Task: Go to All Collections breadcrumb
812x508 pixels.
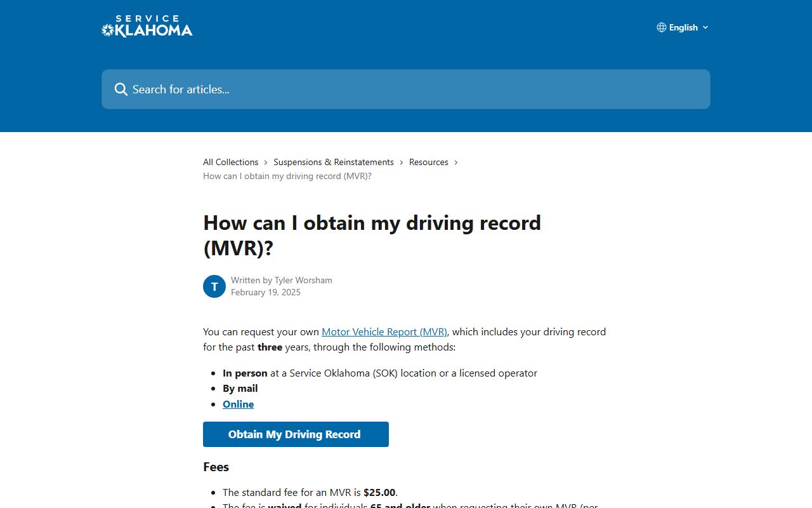Action: (231, 162)
